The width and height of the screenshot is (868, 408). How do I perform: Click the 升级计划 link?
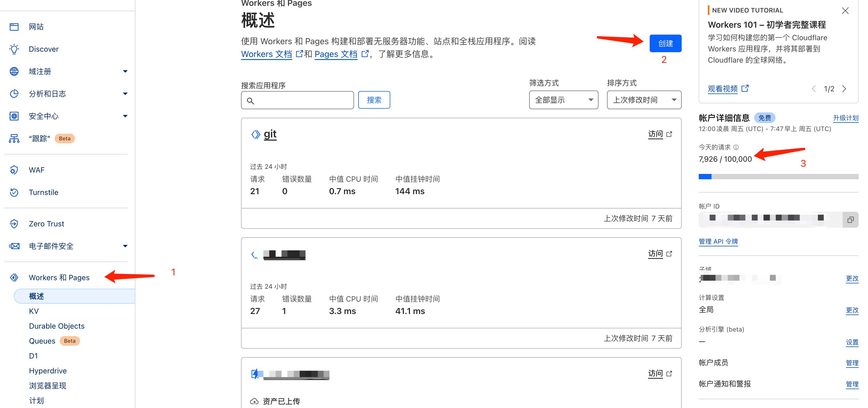coord(846,118)
